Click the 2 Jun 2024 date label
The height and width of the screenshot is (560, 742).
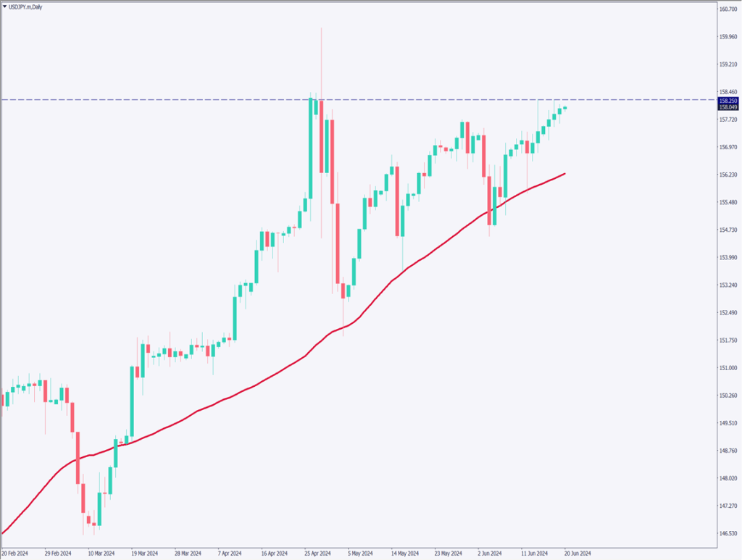click(x=489, y=552)
